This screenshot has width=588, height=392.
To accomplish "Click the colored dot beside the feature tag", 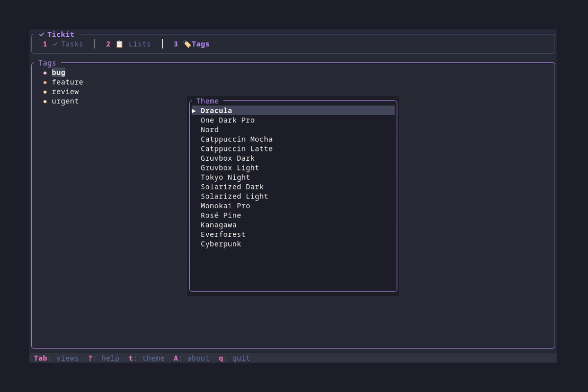I will (46, 82).
